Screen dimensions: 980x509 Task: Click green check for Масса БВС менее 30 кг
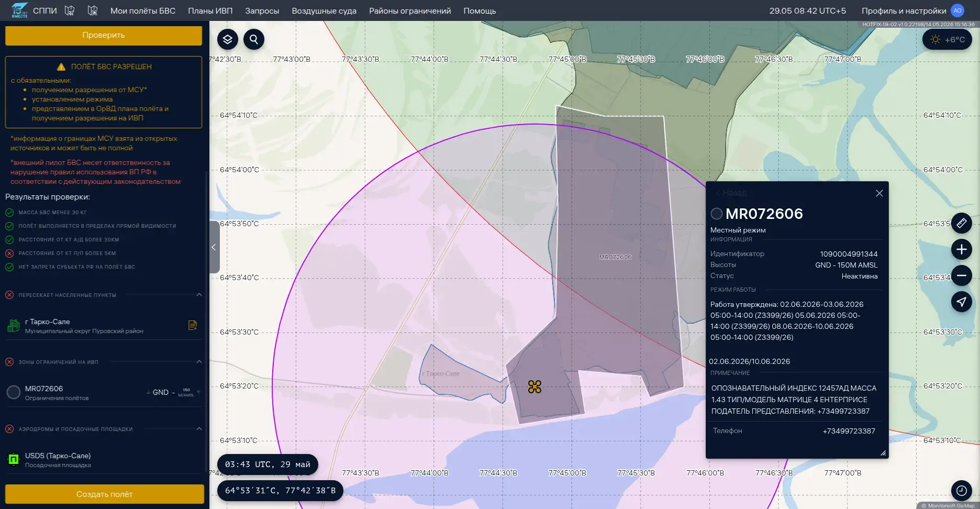click(x=9, y=213)
